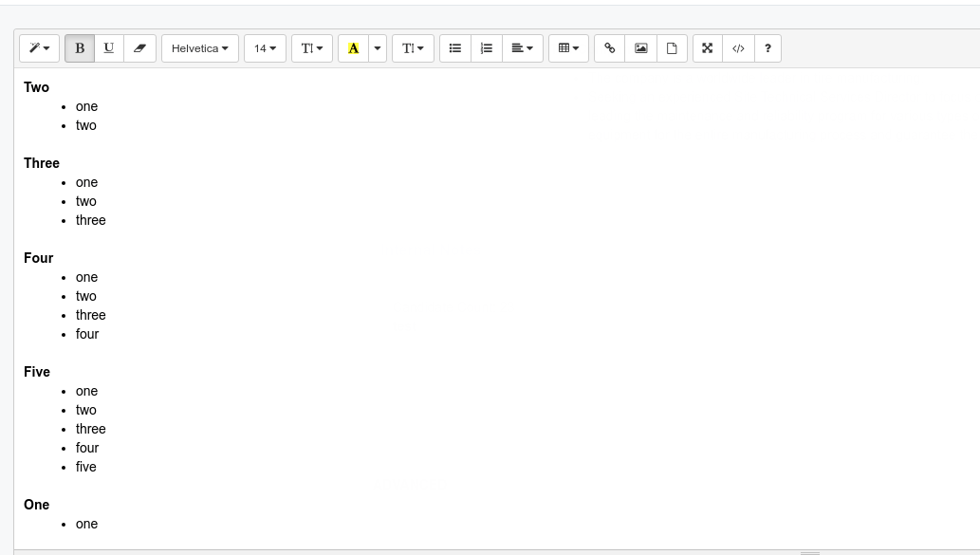Click the eraser Remove Font Style icon
Viewport: 980px width, 555px height.
pyautogui.click(x=139, y=48)
